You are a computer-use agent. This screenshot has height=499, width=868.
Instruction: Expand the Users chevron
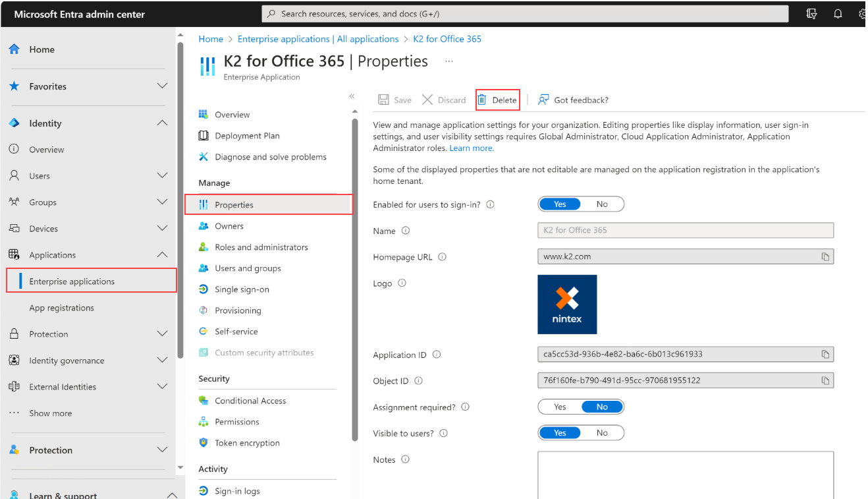(162, 176)
